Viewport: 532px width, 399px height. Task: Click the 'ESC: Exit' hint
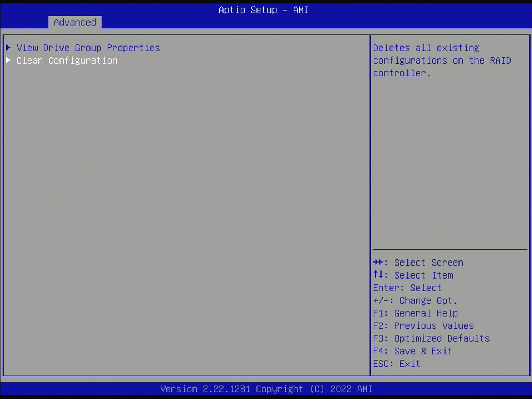[396, 364]
